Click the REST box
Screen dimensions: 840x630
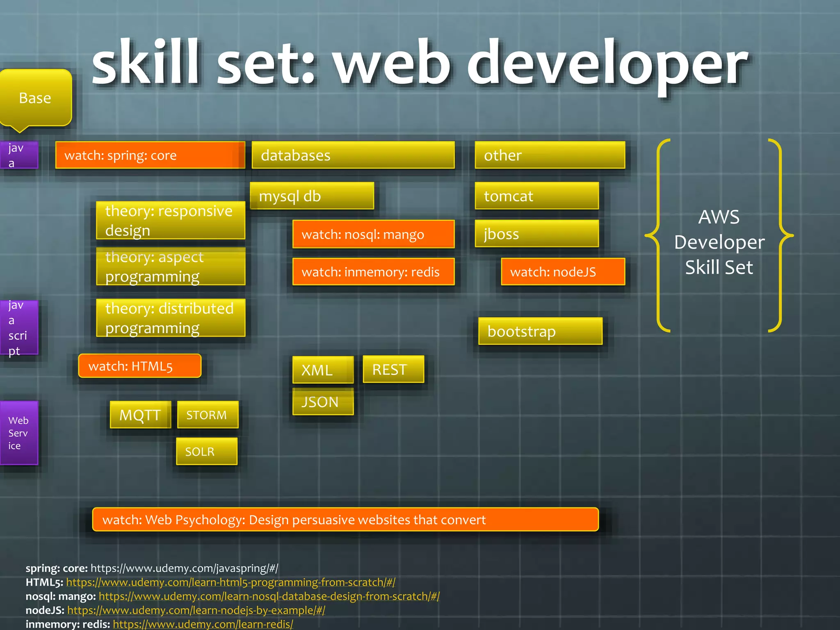pos(393,369)
